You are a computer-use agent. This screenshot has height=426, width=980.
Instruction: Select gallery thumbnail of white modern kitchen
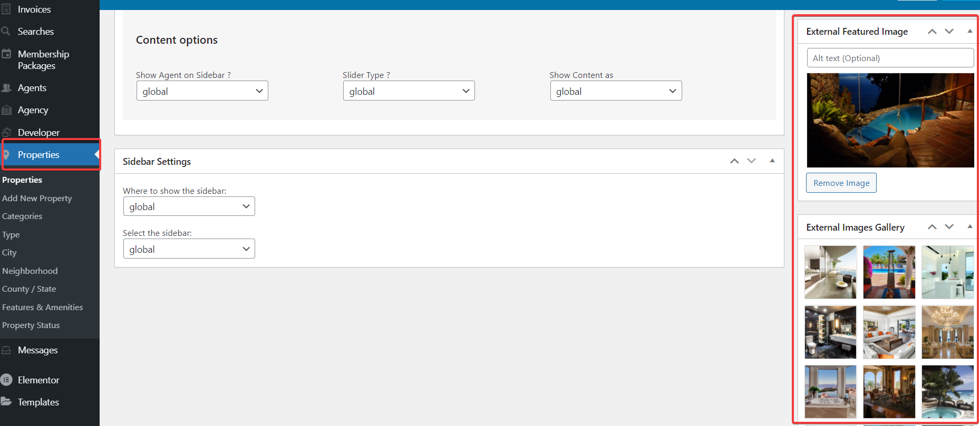pyautogui.click(x=948, y=272)
